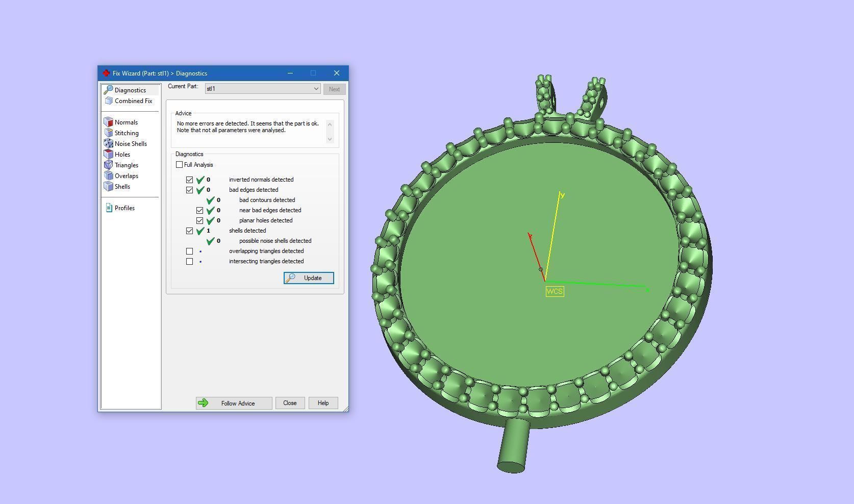Minimize the Fix Wizard dialog
854x504 pixels.
290,73
